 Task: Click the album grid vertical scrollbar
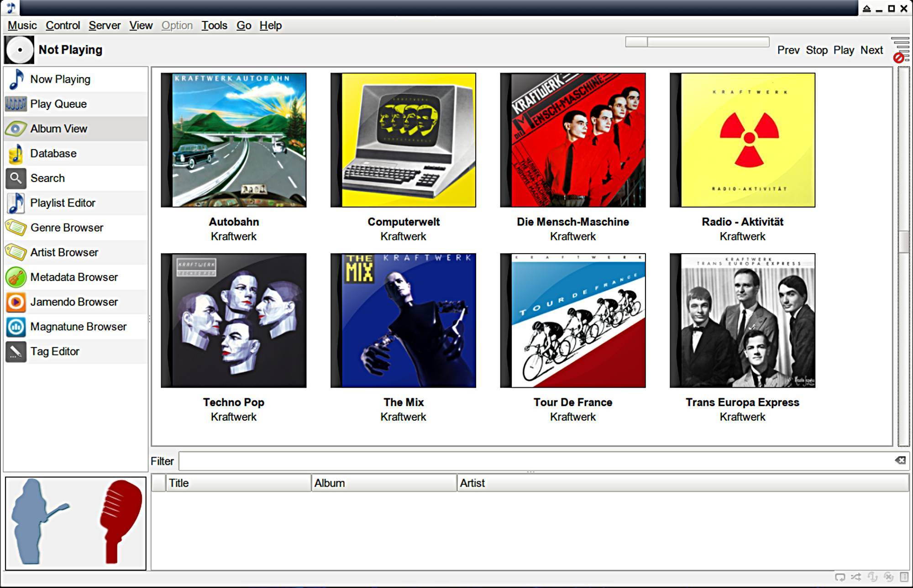[903, 256]
